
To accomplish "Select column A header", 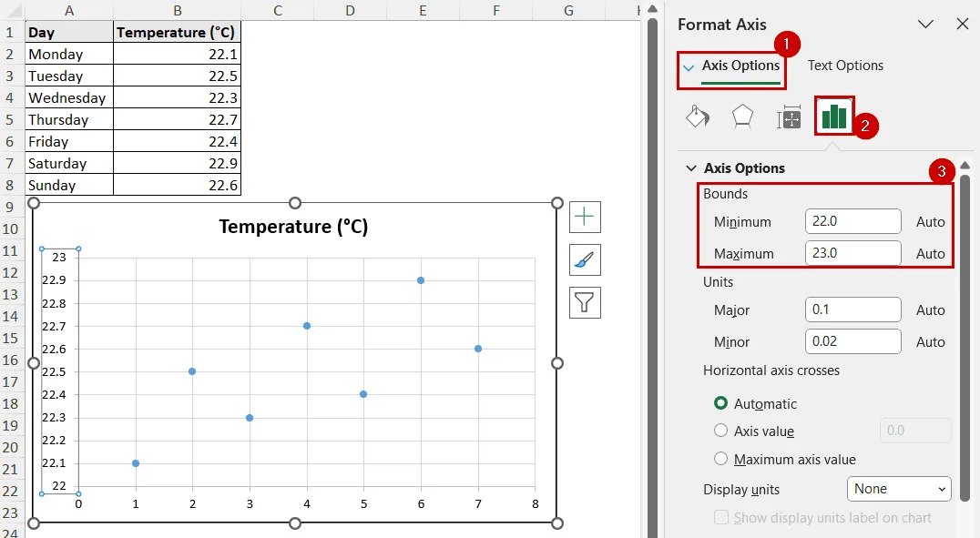I will click(69, 10).
